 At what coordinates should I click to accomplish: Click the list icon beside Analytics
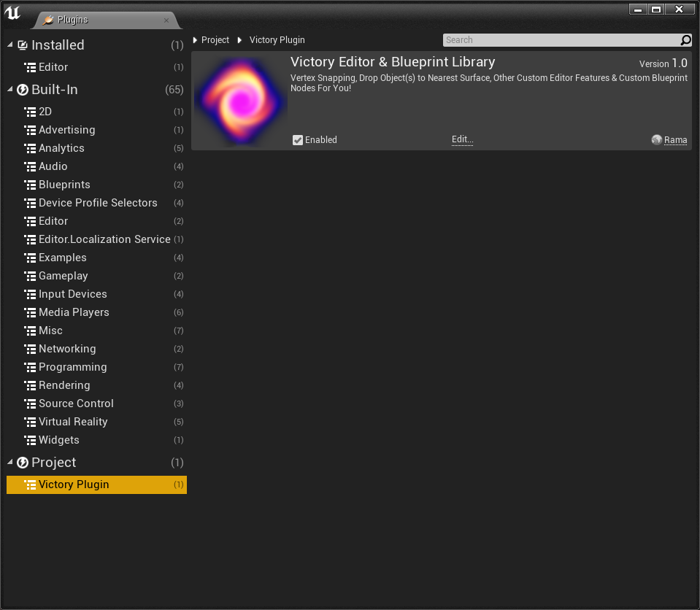pyautogui.click(x=30, y=149)
